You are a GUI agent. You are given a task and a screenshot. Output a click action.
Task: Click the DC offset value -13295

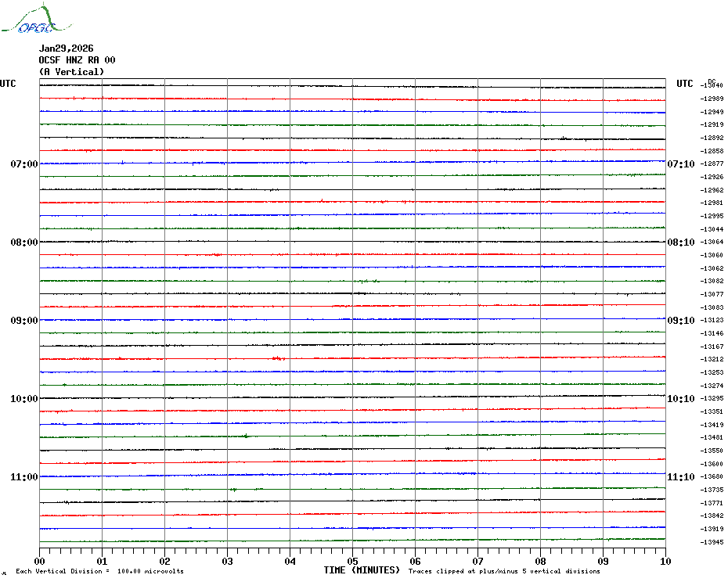712,399
